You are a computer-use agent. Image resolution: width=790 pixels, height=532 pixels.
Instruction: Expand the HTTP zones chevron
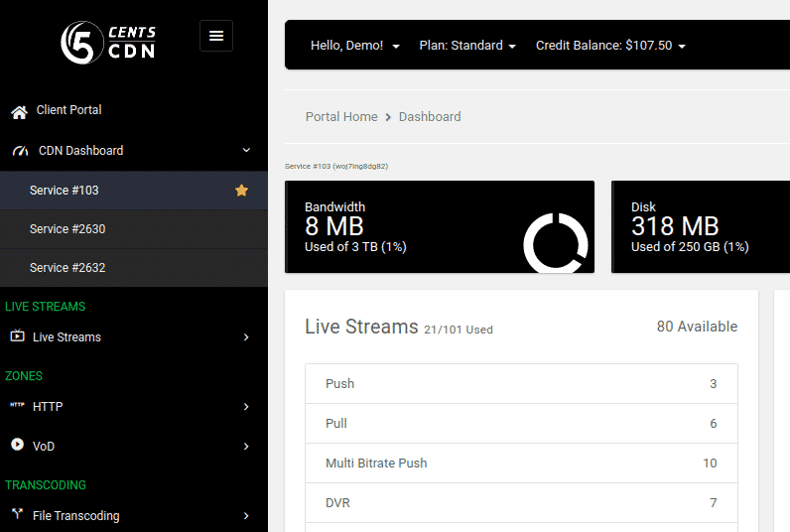(246, 407)
